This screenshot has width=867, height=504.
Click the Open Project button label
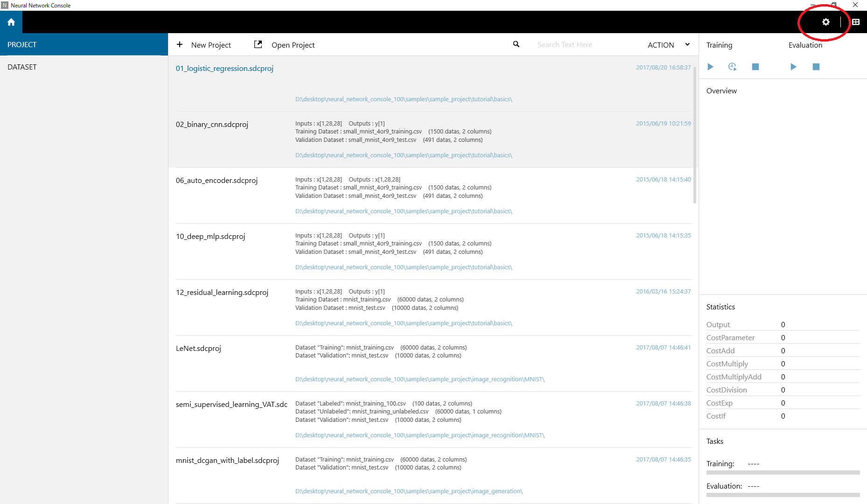293,45
